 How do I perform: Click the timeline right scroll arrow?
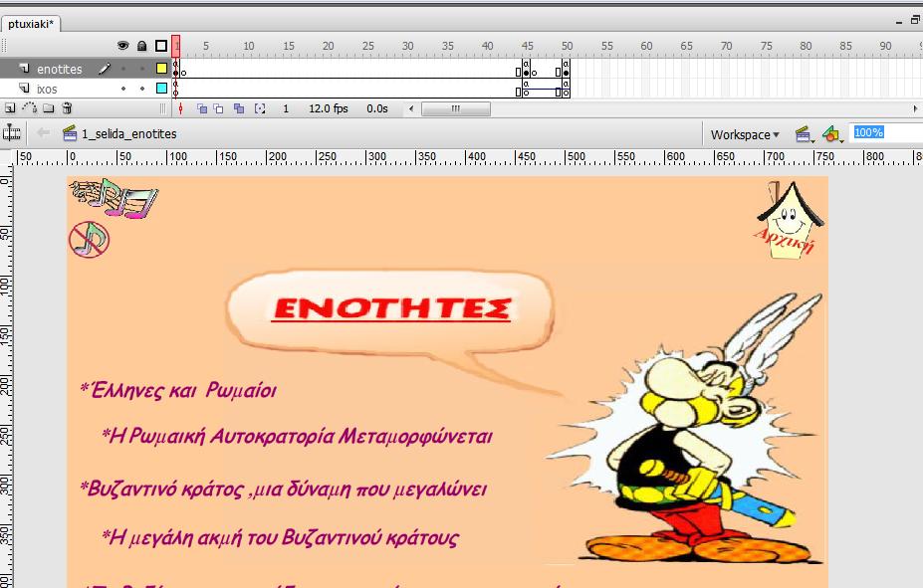coord(915,108)
